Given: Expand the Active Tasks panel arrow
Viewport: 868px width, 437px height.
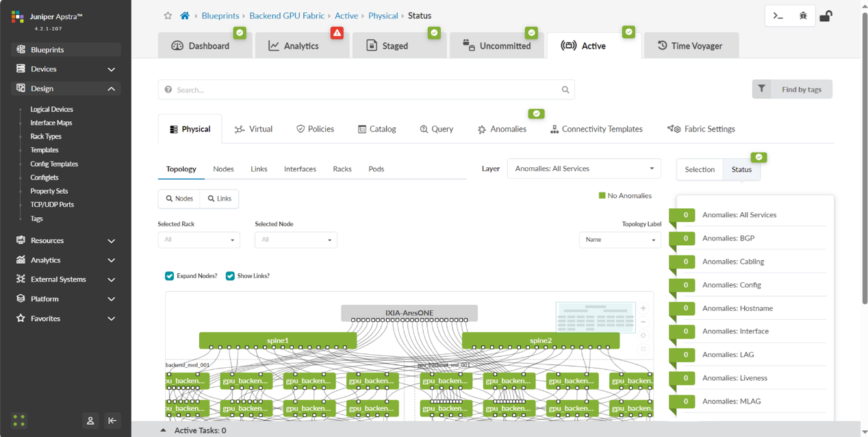Looking at the screenshot, I should 163,430.
